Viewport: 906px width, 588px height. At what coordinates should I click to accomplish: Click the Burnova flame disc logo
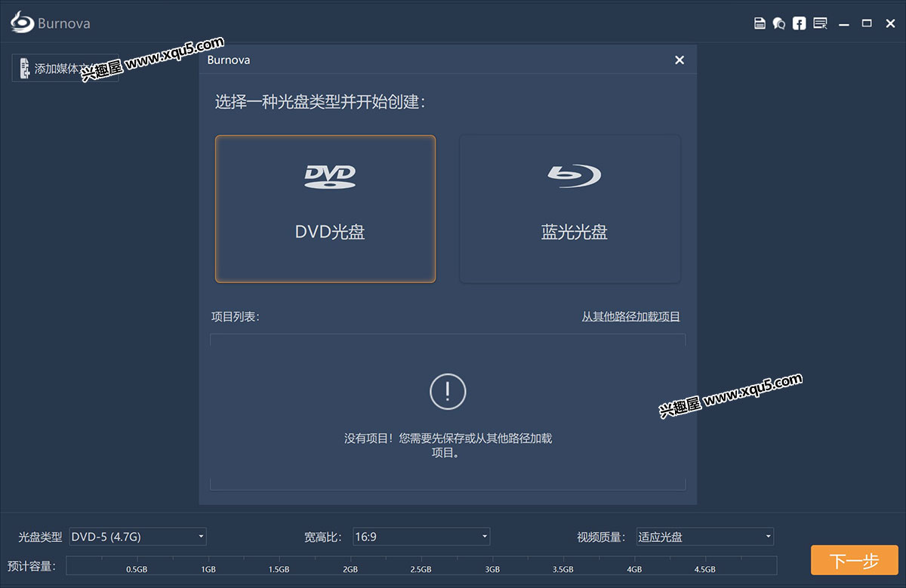pos(23,23)
